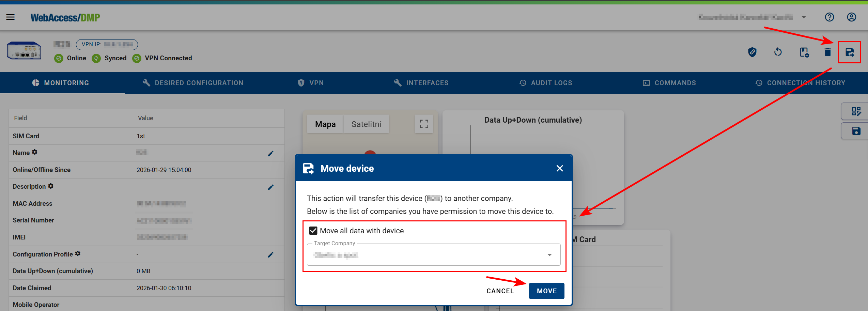The width and height of the screenshot is (868, 311).
Task: Click the MOVE button
Action: (x=546, y=291)
